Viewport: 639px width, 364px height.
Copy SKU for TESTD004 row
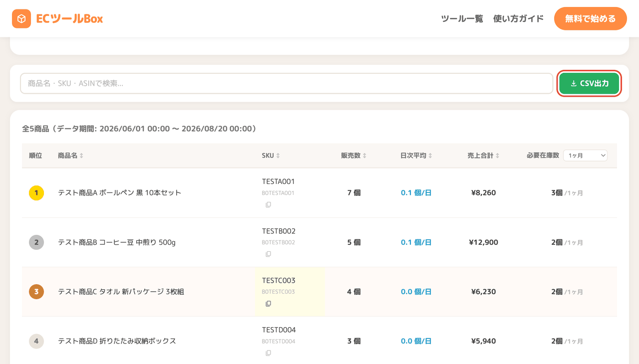pyautogui.click(x=269, y=353)
